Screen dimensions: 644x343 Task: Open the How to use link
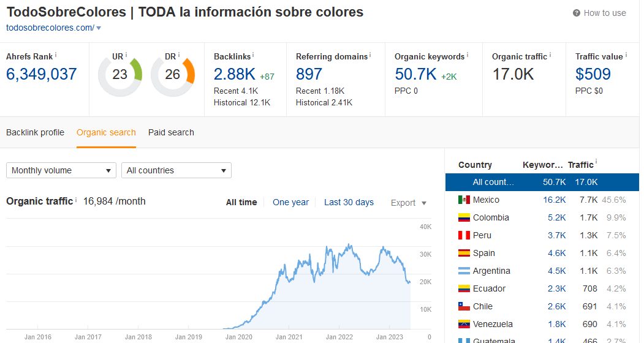tap(605, 13)
